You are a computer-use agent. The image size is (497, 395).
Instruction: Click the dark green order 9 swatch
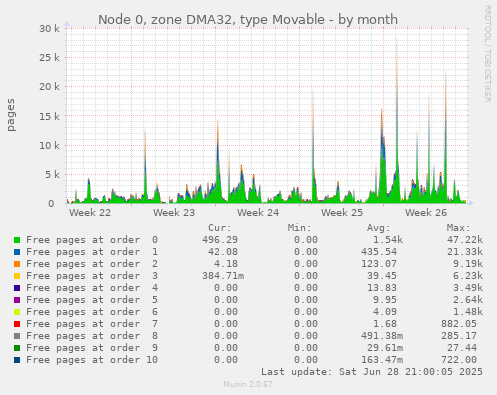point(17,348)
